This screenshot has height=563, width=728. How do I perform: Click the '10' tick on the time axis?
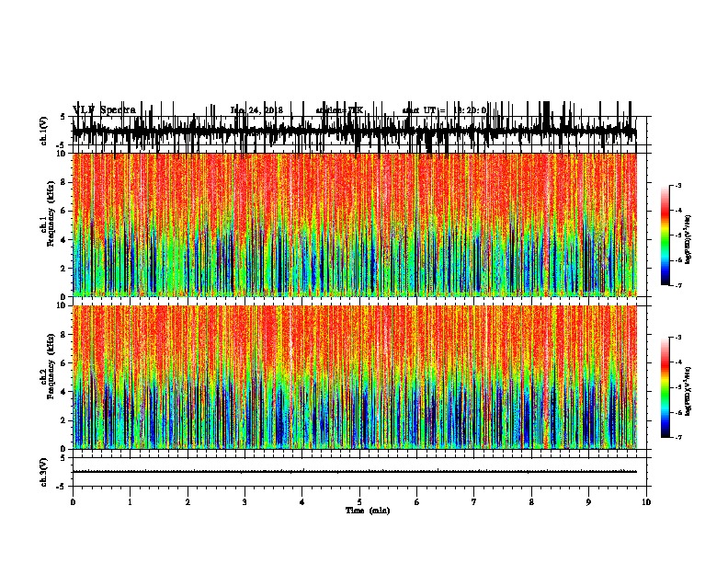click(646, 502)
